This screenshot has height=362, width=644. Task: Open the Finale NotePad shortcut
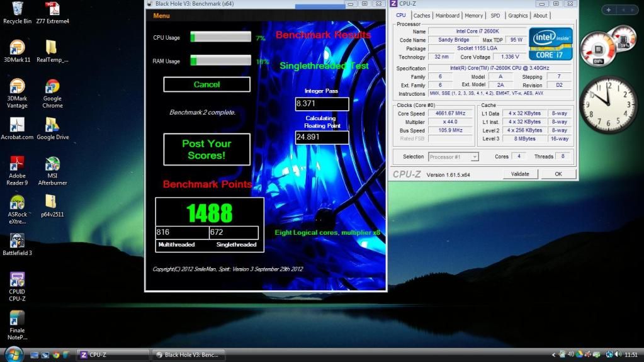tap(17, 325)
